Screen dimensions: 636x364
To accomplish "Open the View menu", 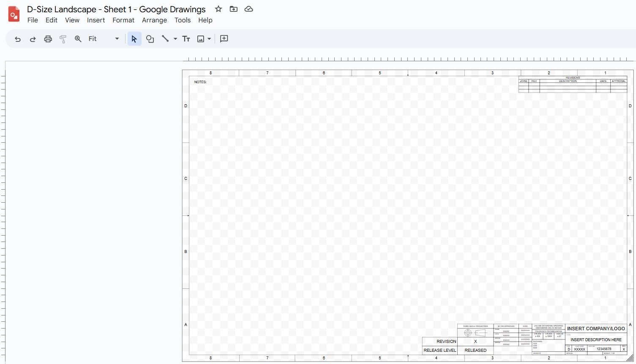I will point(72,20).
